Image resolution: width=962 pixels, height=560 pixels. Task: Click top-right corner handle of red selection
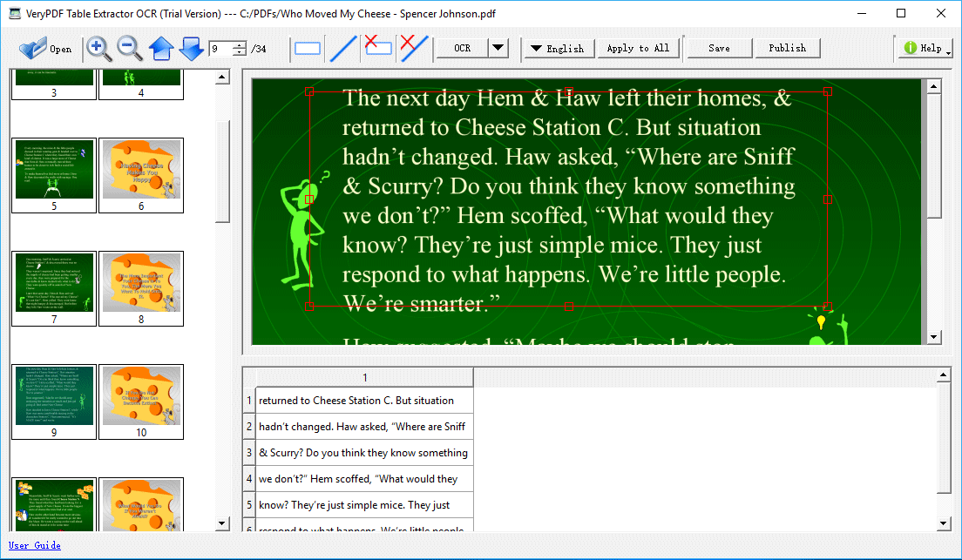click(828, 91)
